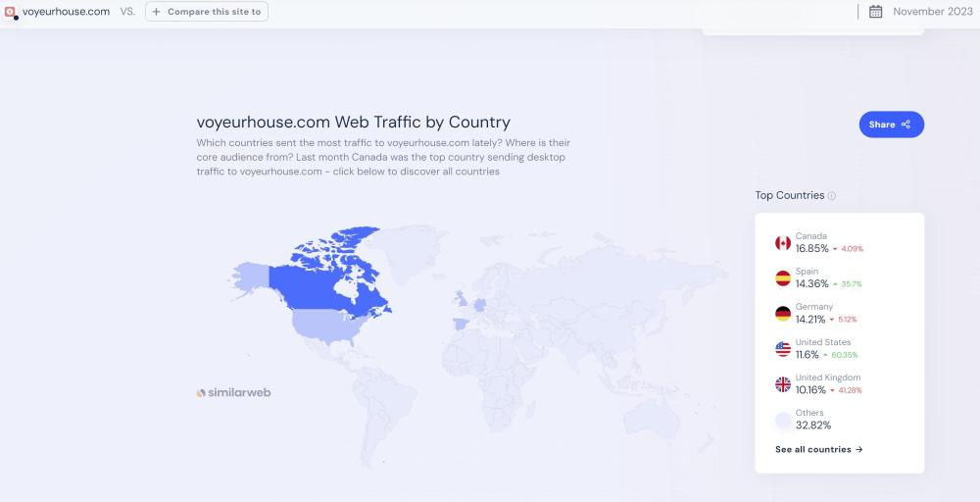Screen dimensions: 980x502
Task: Click the voyeurhouse.com site favicon
Action: (x=11, y=12)
